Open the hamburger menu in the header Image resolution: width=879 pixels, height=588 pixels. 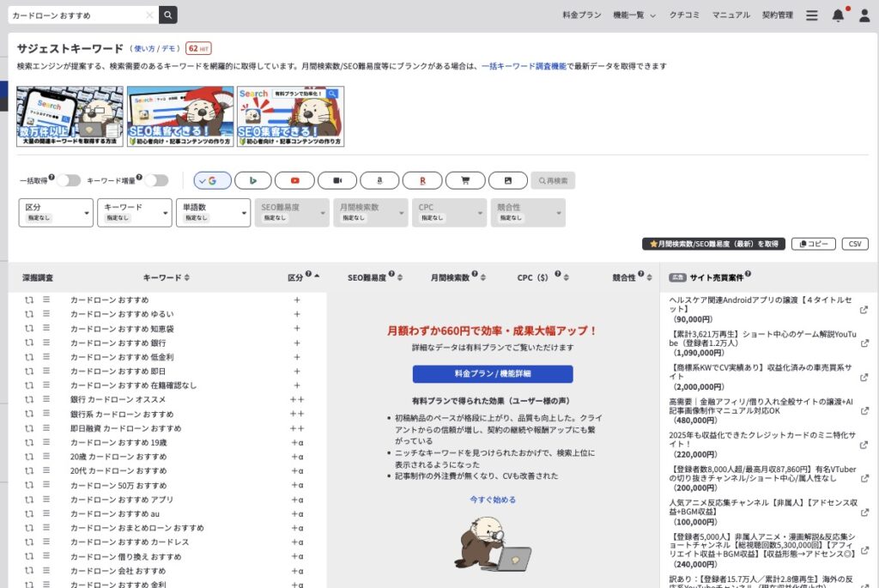pyautogui.click(x=811, y=15)
